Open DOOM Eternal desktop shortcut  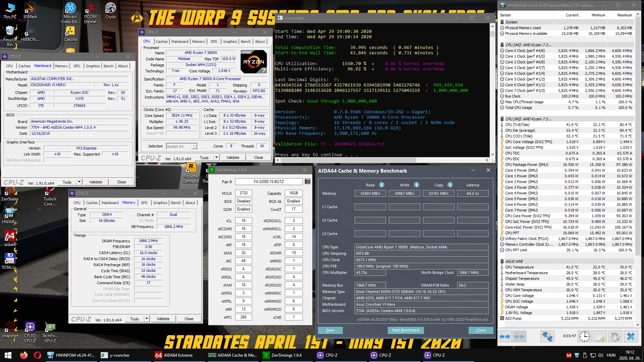[x=90, y=13]
